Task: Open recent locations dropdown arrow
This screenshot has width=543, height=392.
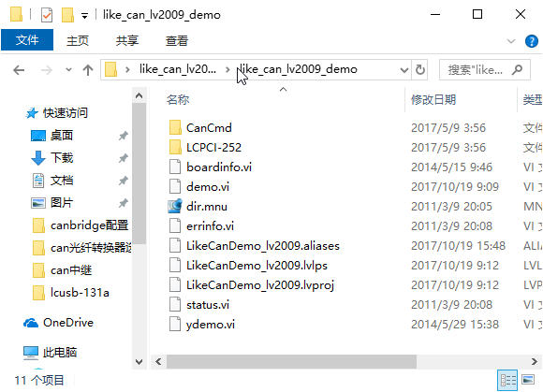Action: tap(68, 70)
